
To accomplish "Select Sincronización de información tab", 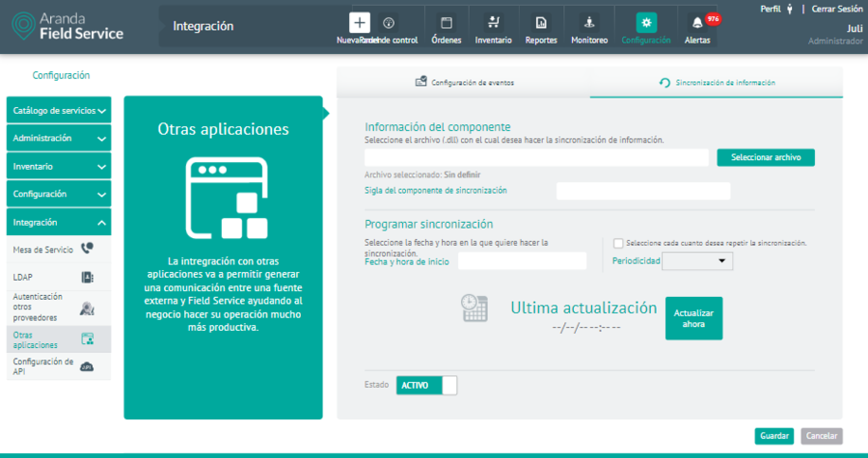I will click(717, 83).
